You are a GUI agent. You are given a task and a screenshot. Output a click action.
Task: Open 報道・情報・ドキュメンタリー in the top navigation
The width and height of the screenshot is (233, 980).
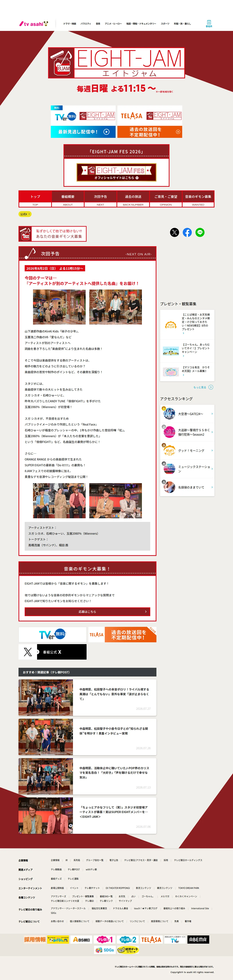pos(141,24)
